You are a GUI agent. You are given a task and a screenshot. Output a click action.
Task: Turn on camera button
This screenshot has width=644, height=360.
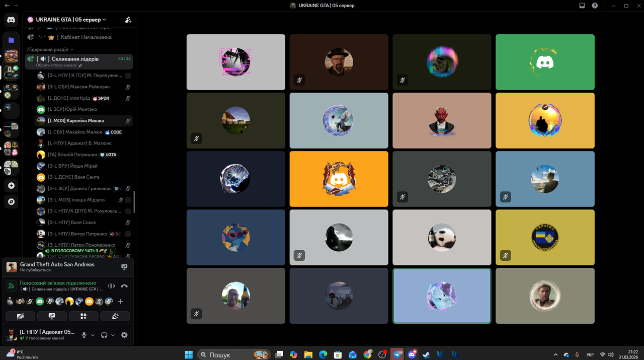(x=21, y=316)
